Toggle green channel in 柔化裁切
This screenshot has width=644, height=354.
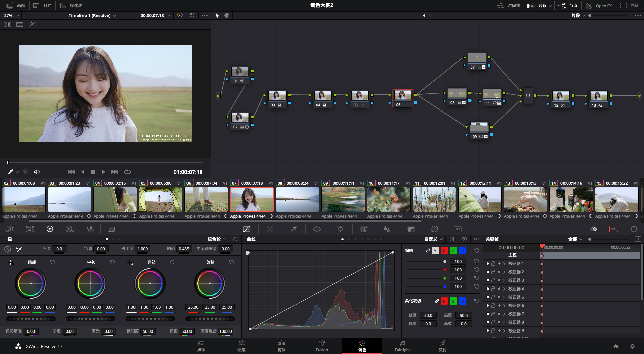[453, 301]
